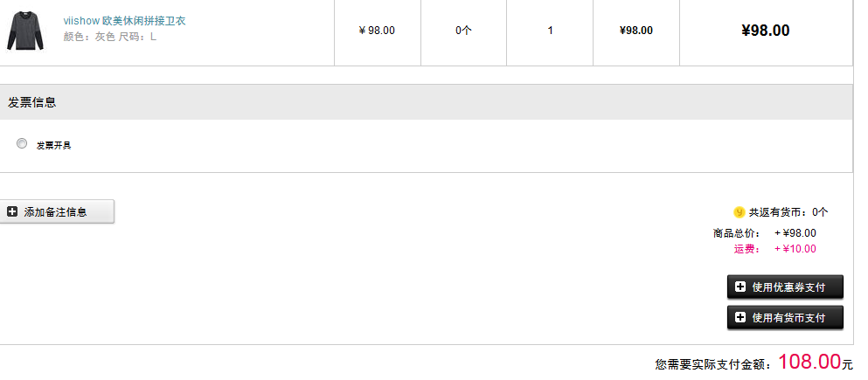
Task: Click the 发票开具 label text
Action: [x=53, y=146]
